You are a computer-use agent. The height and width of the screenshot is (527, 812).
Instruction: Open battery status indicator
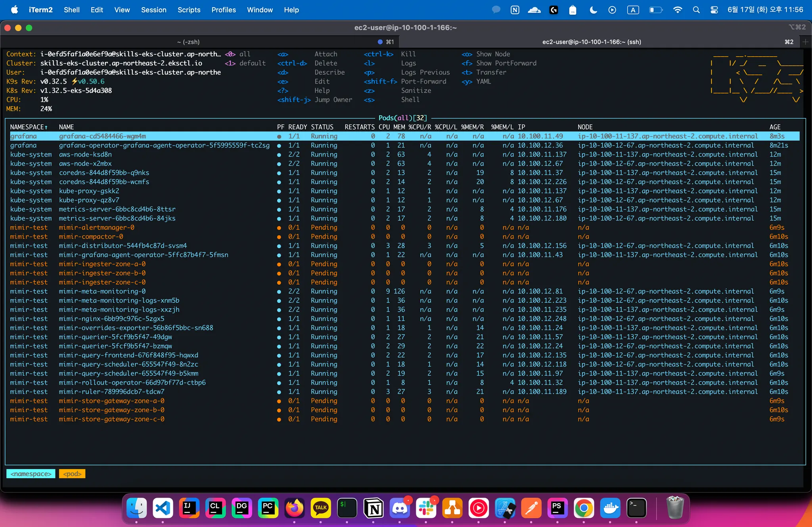(x=655, y=10)
